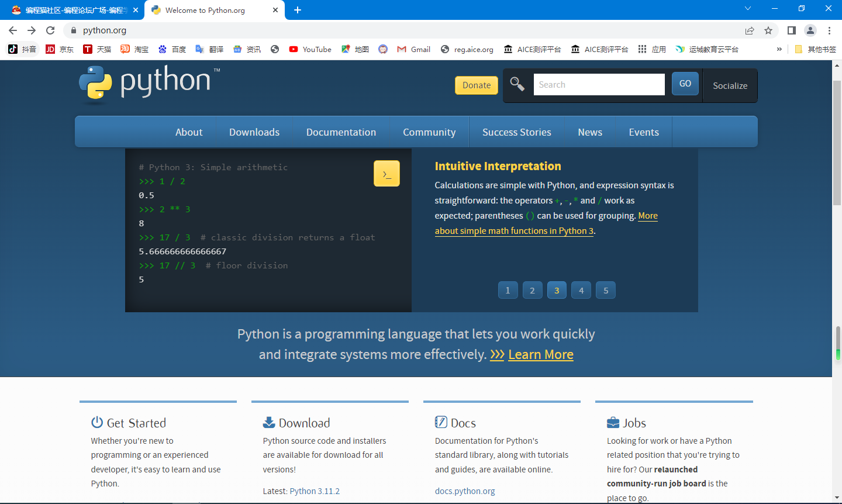Open the Gmail bookmark
Viewport: 842px width, 504px height.
click(413, 49)
